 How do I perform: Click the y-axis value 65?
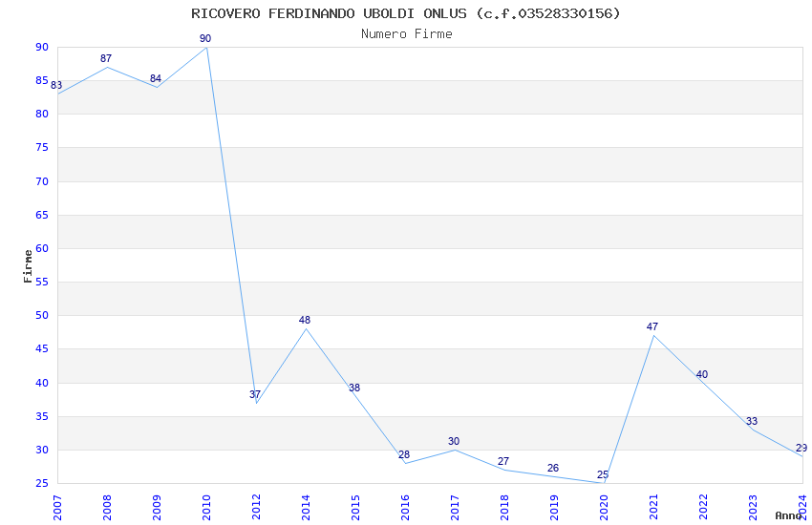pyautogui.click(x=42, y=215)
